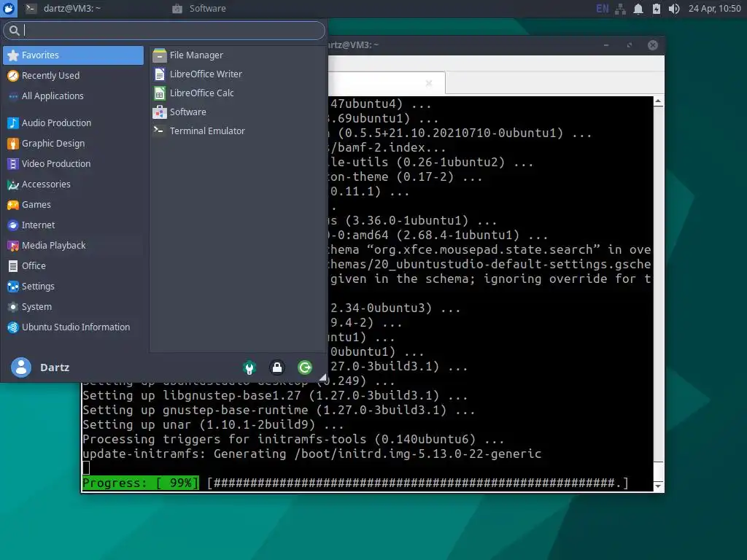This screenshot has width=747, height=560.
Task: Click the EN keyboard layout indicator
Action: pyautogui.click(x=602, y=9)
